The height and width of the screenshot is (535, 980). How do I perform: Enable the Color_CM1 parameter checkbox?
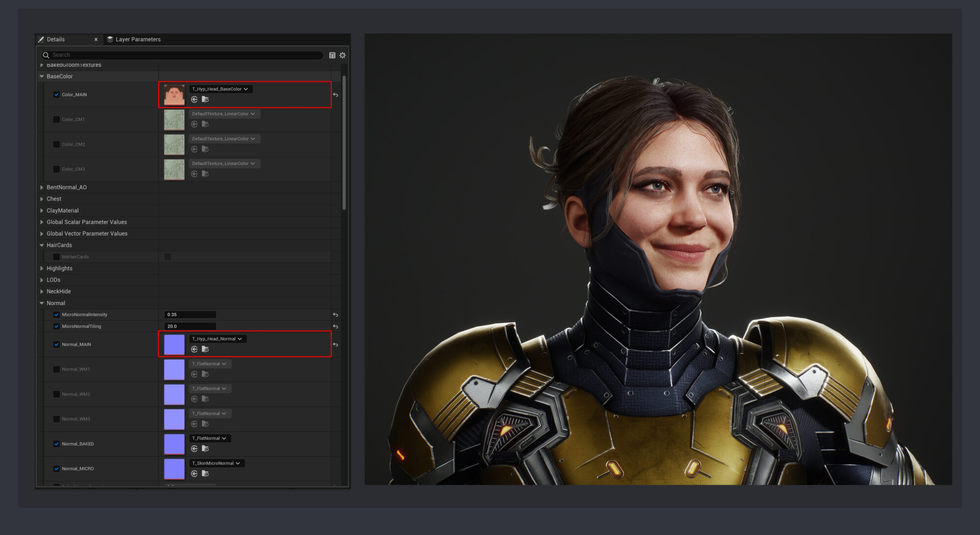(56, 119)
